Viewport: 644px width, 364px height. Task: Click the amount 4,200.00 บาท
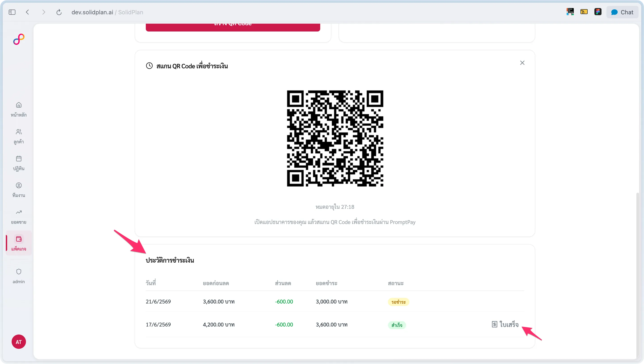[219, 324]
